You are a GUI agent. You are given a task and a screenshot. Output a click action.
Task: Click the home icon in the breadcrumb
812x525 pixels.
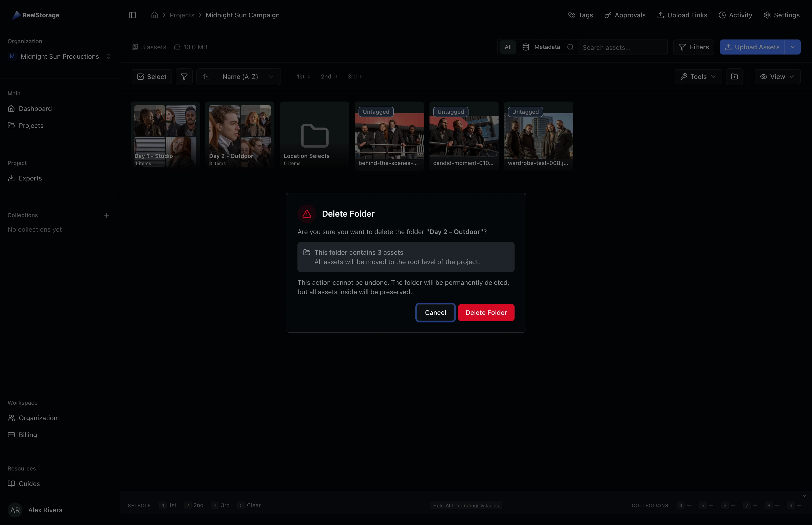coord(154,15)
